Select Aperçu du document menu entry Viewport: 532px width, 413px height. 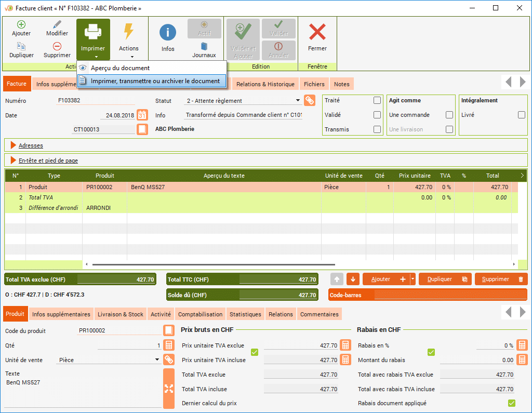[x=120, y=68]
